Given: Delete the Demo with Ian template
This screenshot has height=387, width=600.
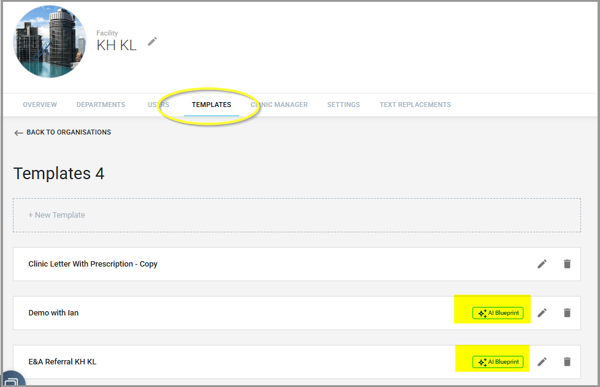Looking at the screenshot, I should click(x=567, y=313).
